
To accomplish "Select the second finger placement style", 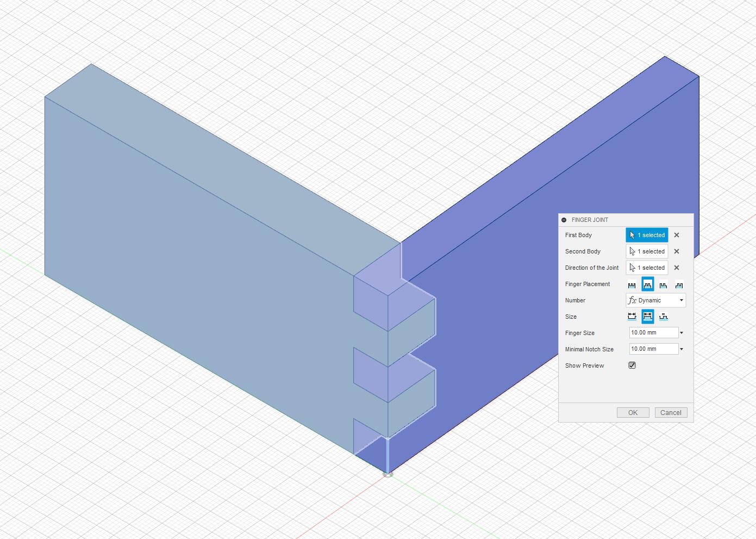I will coord(647,284).
